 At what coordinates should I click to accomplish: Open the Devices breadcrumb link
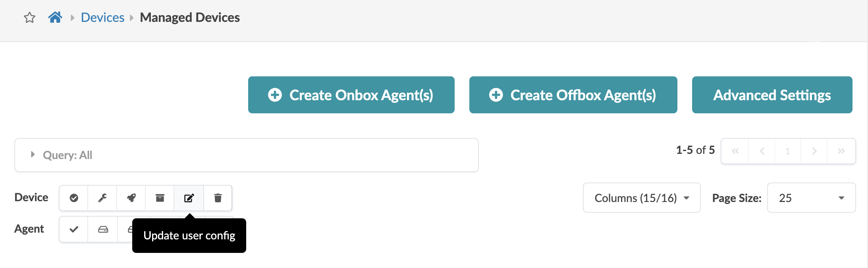coord(102,17)
